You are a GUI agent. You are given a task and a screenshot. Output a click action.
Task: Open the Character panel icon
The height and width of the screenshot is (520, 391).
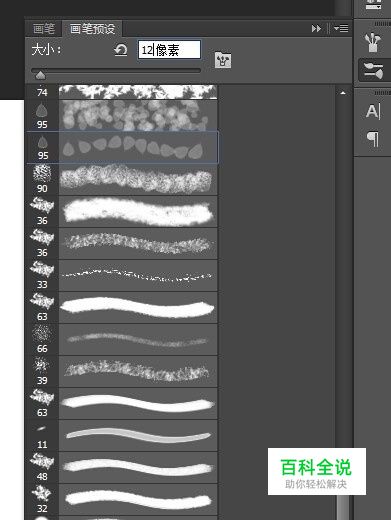[x=373, y=111]
